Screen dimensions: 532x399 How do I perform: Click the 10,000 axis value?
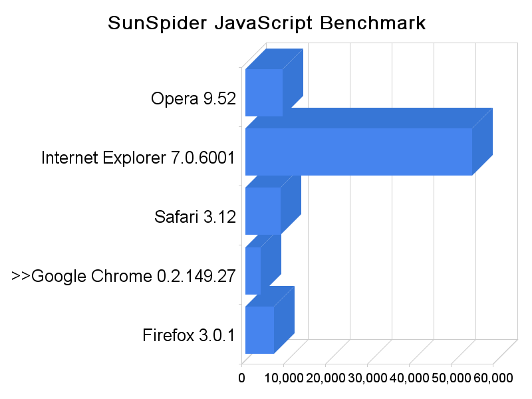284,378
